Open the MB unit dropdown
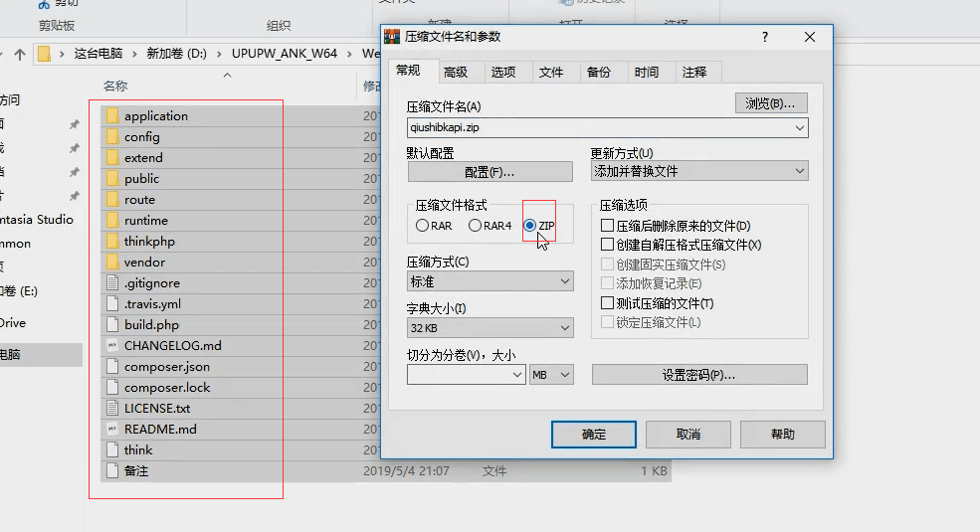 click(551, 375)
